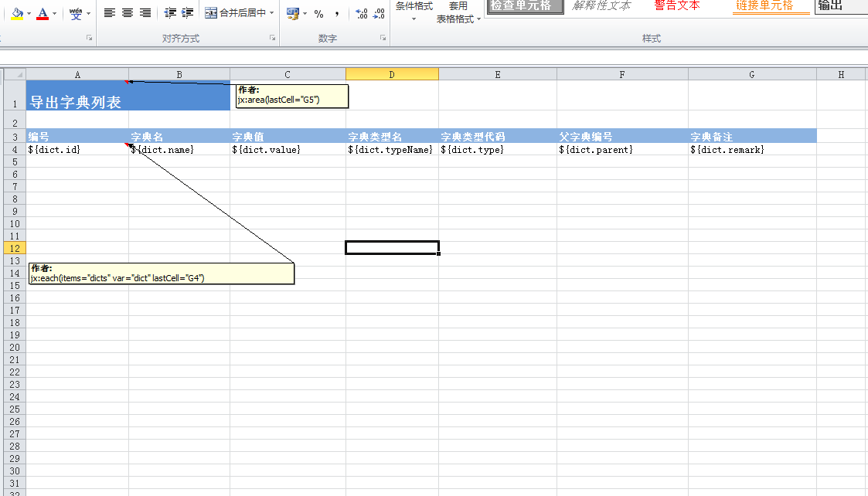The height and width of the screenshot is (496, 868).
Task: Click the align text right icon
Action: [x=145, y=12]
